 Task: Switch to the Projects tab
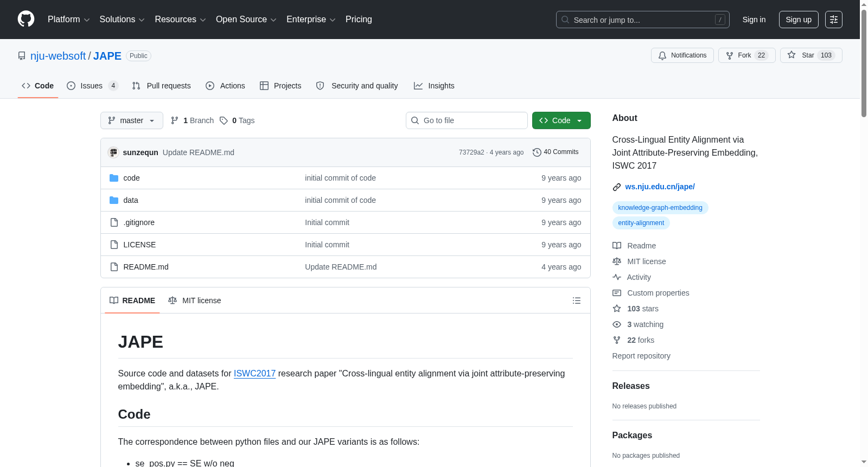click(280, 86)
